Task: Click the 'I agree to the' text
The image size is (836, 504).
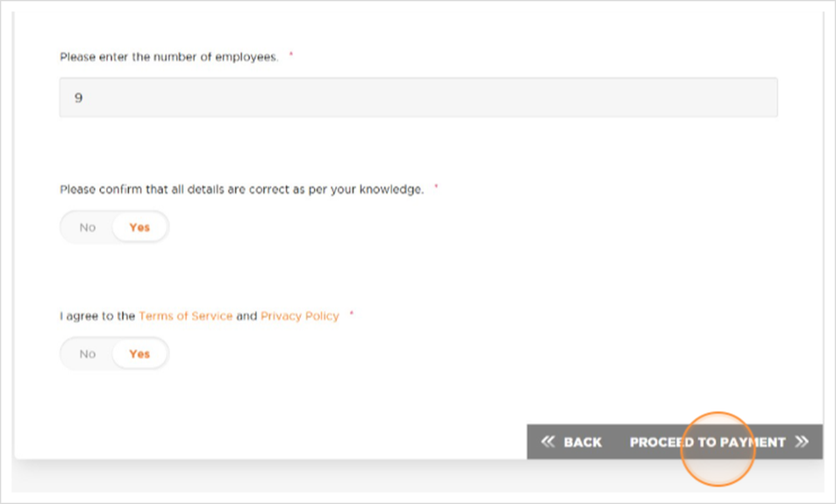Action: coord(97,316)
